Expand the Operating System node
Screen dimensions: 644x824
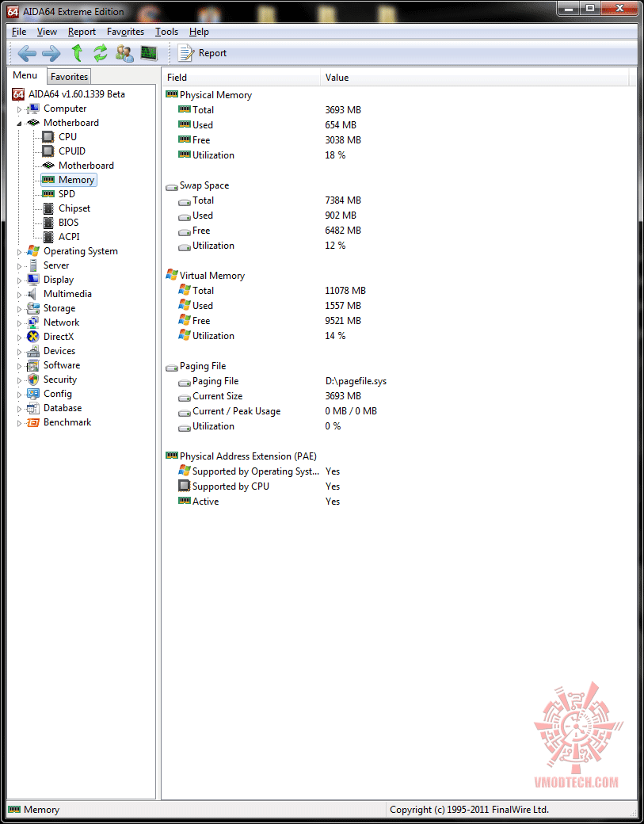pos(20,252)
